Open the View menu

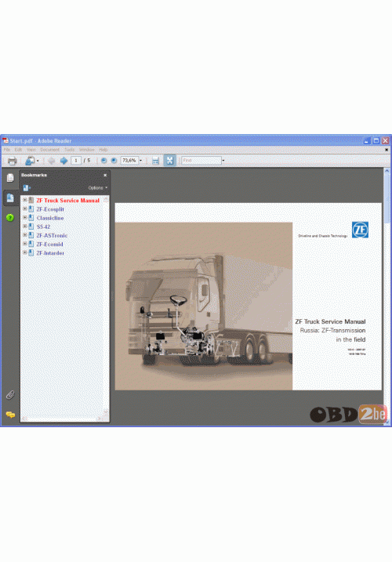(x=31, y=150)
